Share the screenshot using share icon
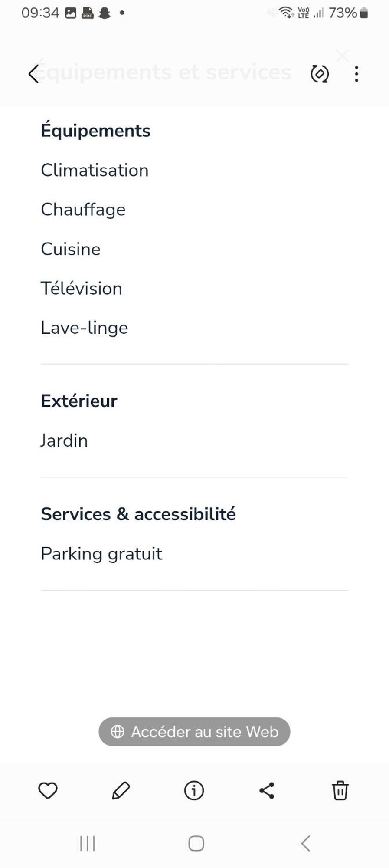This screenshot has width=389, height=868. click(x=267, y=790)
